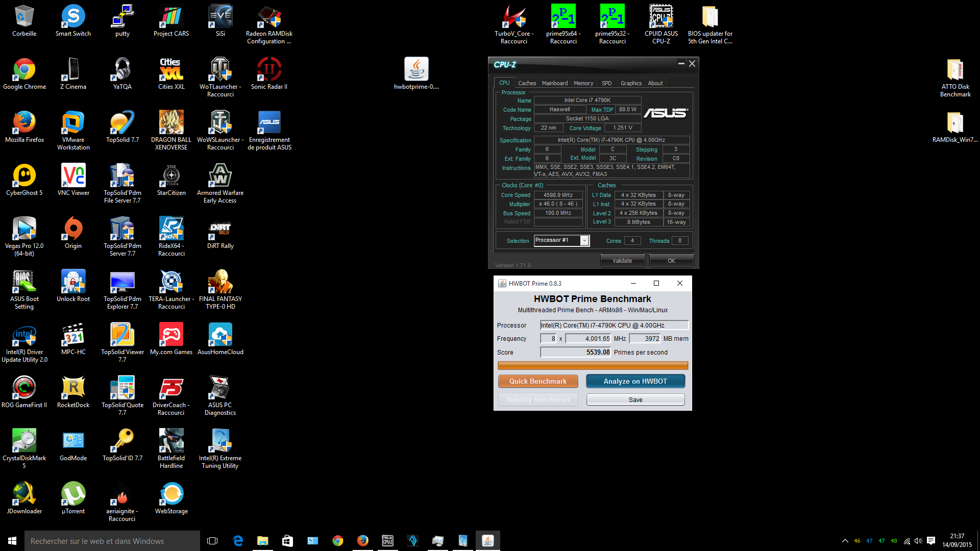The width and height of the screenshot is (980, 551).
Task: Launch Microsoft Edge from the taskbar
Action: [238, 541]
